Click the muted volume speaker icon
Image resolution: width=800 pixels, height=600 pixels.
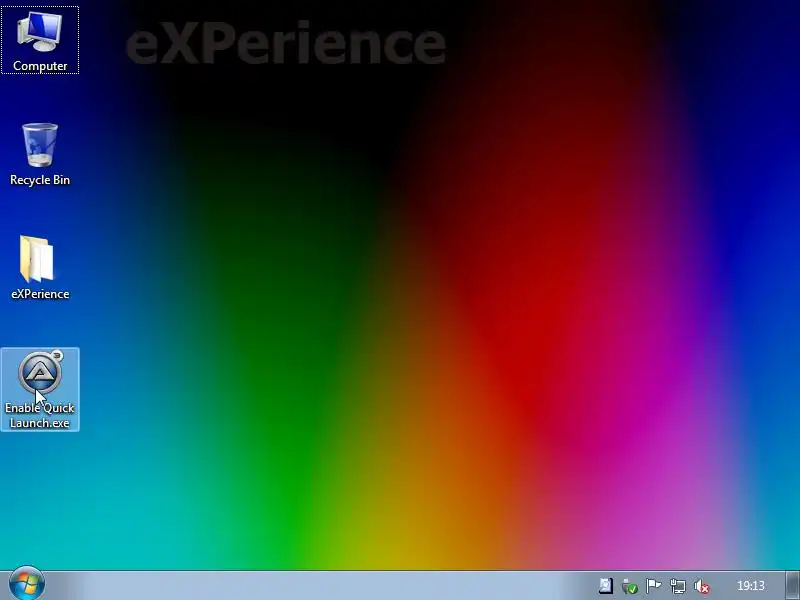(702, 586)
